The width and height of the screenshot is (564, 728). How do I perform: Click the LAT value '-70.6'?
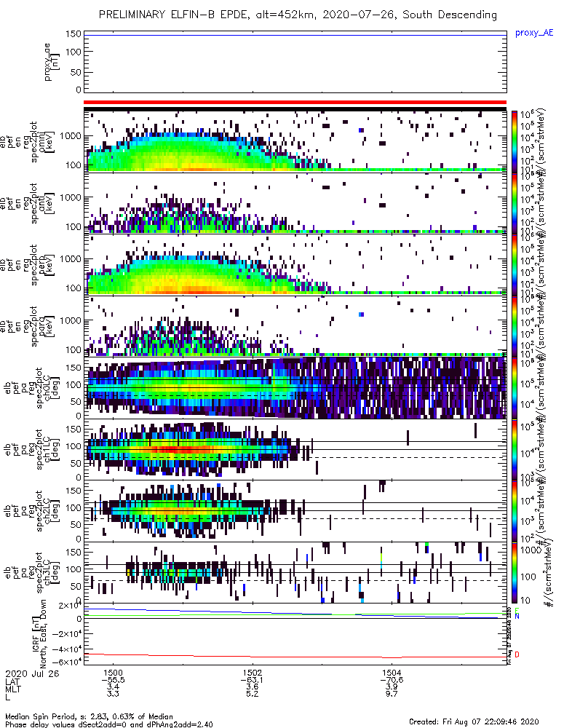(392, 680)
